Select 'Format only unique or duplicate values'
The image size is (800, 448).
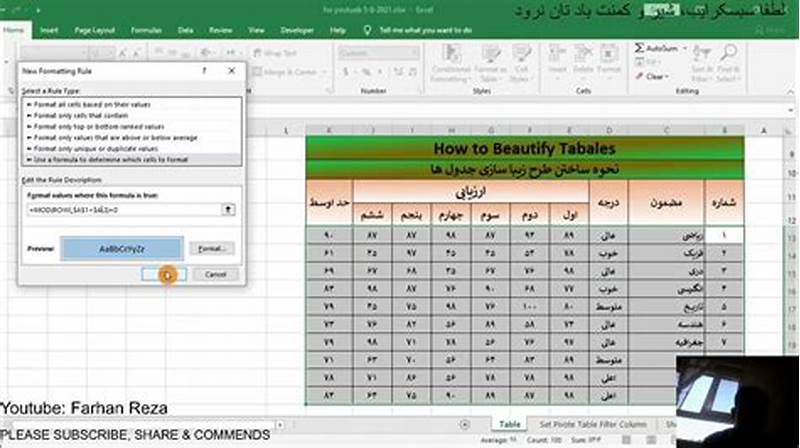(x=131, y=148)
